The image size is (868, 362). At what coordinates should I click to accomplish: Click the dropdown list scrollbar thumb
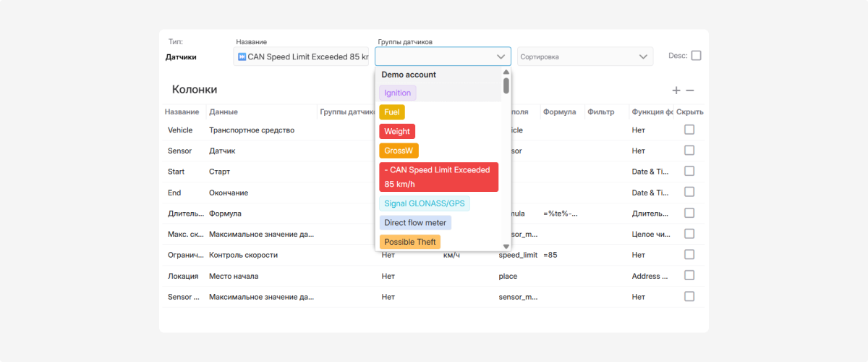506,85
